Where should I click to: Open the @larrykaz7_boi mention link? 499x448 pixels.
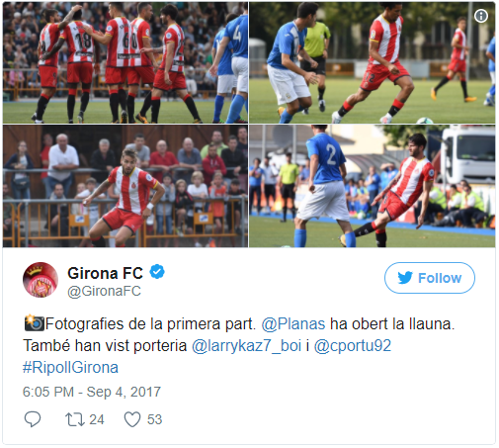[246, 346]
